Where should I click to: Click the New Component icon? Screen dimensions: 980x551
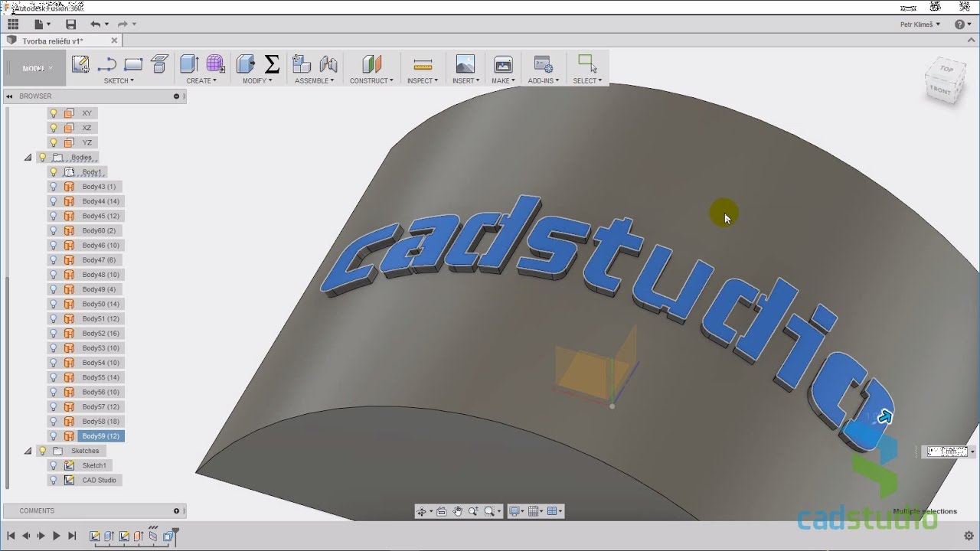click(x=302, y=64)
